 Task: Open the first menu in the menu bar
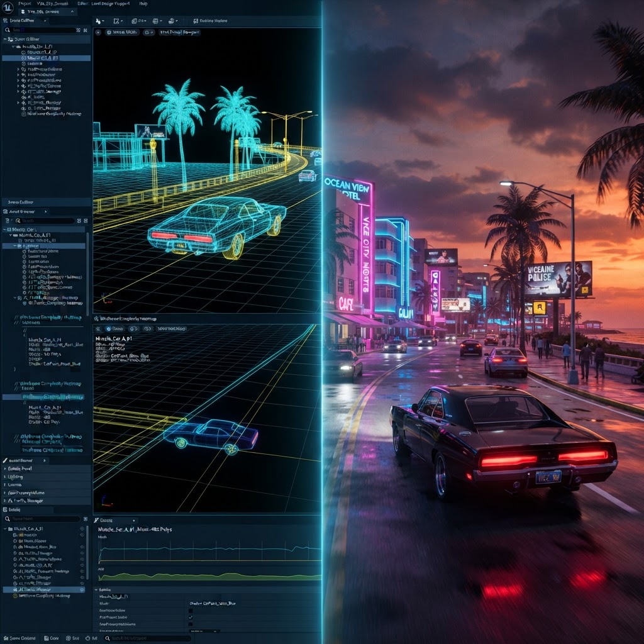25,3
